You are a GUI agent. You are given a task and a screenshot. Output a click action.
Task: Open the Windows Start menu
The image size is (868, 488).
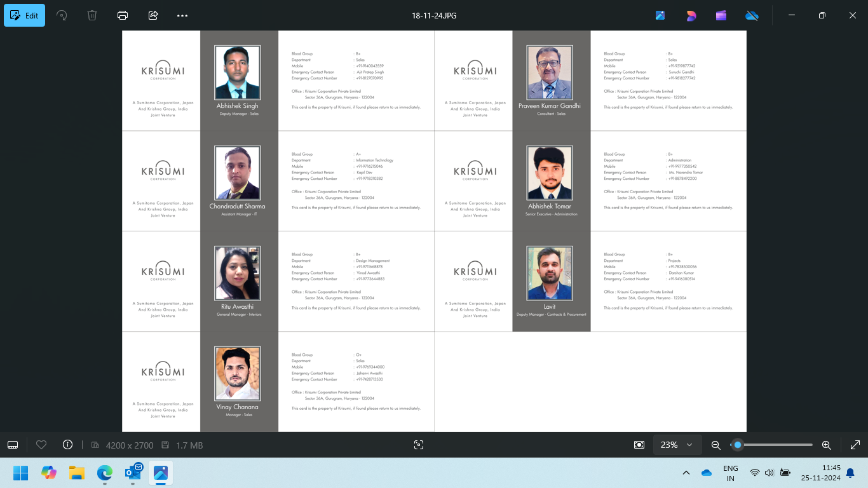tap(21, 473)
